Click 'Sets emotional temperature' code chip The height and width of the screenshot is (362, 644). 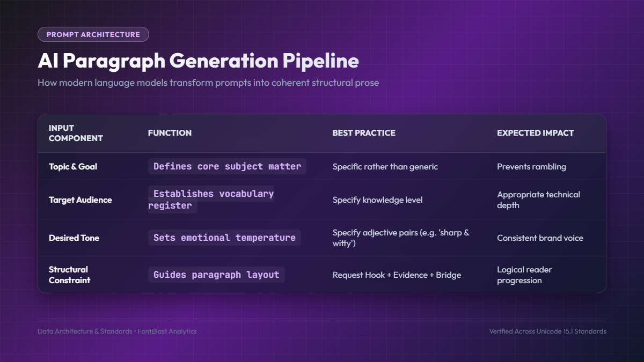click(224, 238)
